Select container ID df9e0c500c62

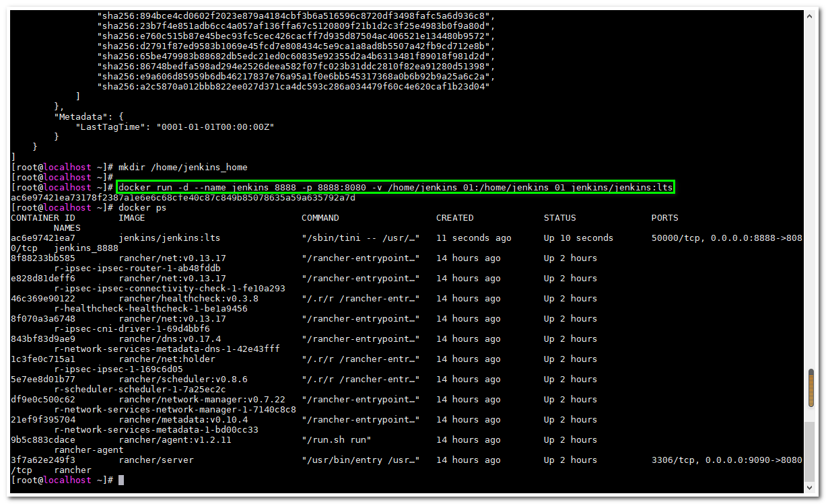click(x=43, y=399)
